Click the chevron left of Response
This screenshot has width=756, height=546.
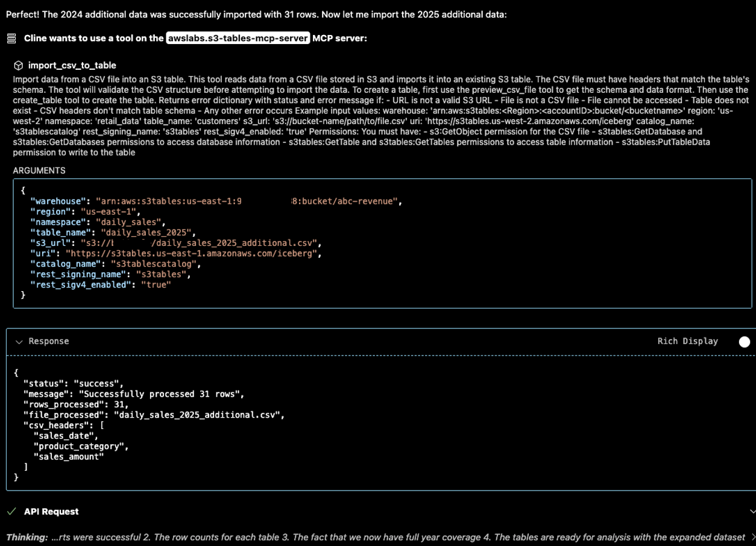coord(19,341)
